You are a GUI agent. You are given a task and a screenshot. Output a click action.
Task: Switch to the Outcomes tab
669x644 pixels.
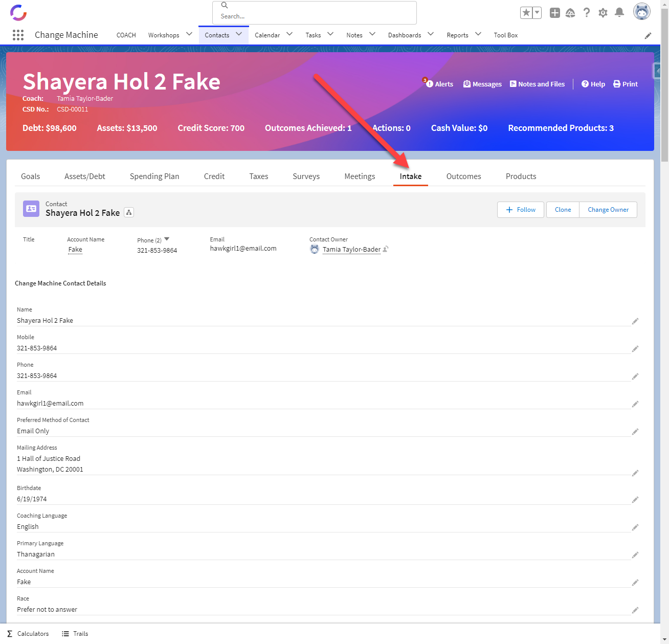click(464, 176)
